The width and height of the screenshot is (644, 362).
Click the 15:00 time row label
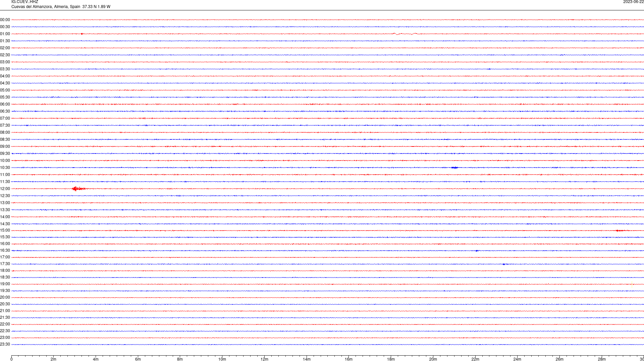(5, 230)
